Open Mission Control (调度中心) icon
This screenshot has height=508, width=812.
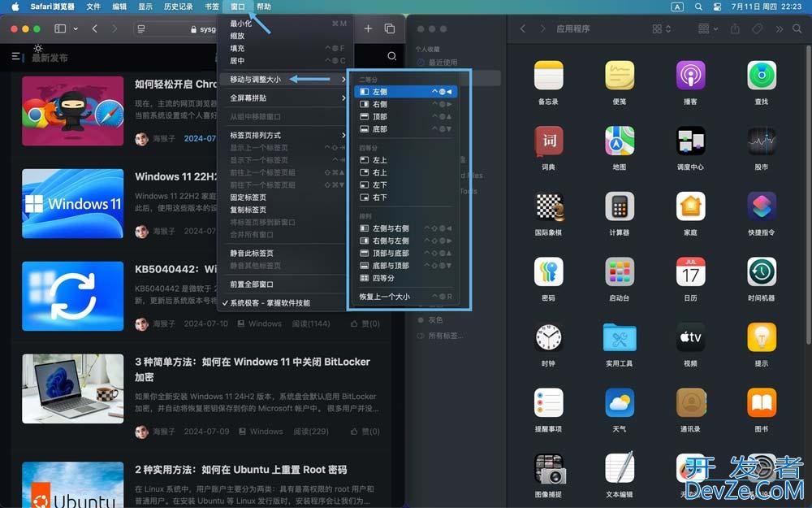click(690, 141)
